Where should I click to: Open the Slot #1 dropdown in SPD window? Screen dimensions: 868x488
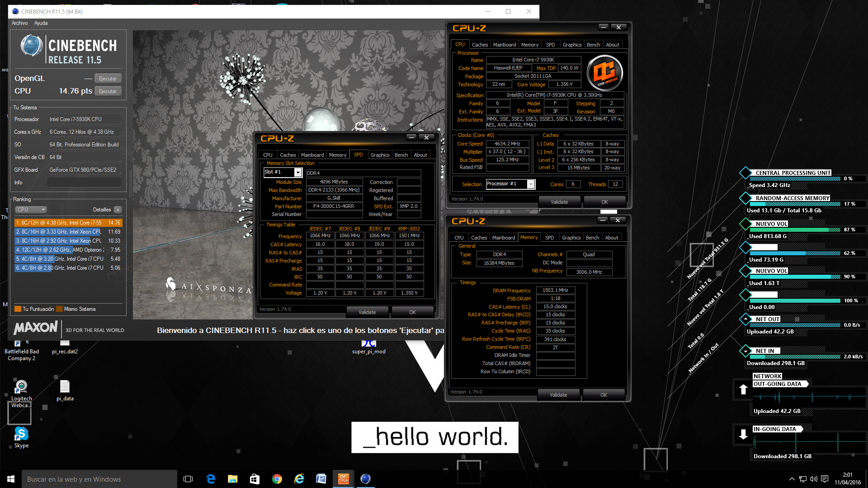coord(298,172)
